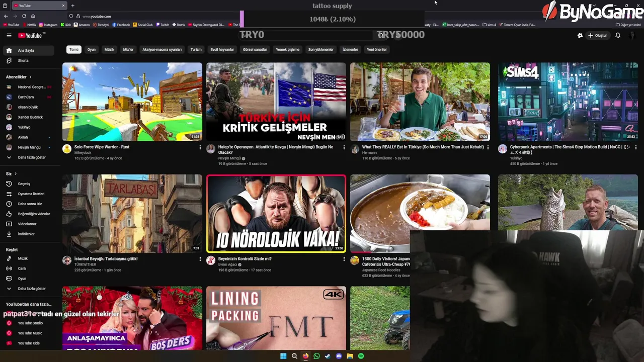Open Canlı under Keşfet

click(x=22, y=268)
